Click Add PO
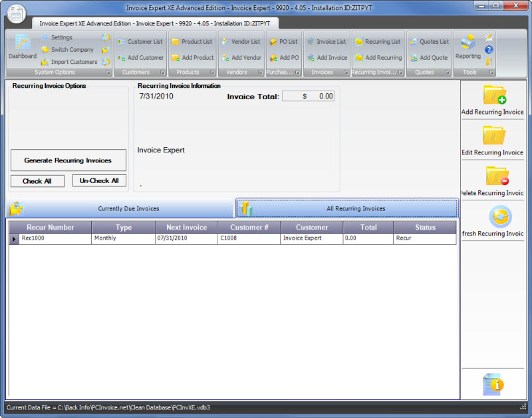Image resolution: width=532 pixels, height=418 pixels. pos(284,58)
